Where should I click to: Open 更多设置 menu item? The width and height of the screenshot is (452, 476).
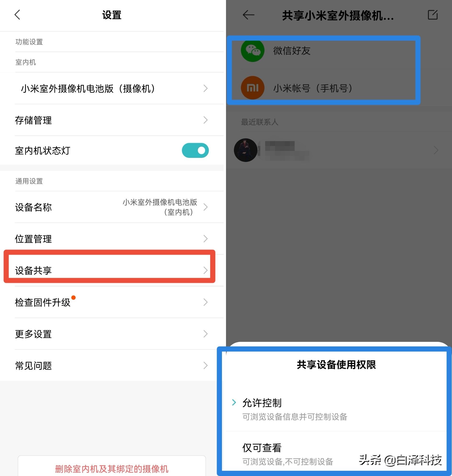click(112, 334)
